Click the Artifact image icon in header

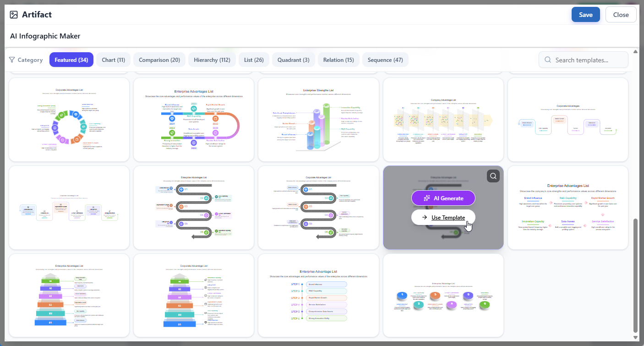point(14,15)
